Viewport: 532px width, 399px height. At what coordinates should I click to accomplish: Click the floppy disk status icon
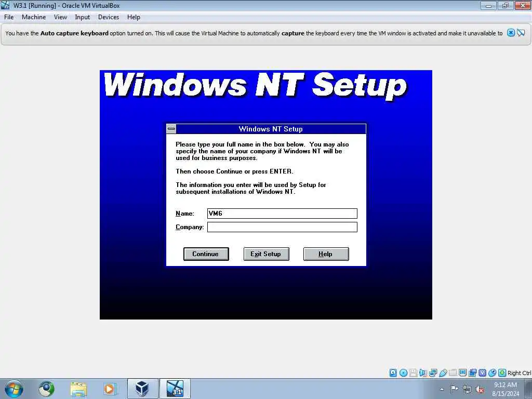click(413, 373)
